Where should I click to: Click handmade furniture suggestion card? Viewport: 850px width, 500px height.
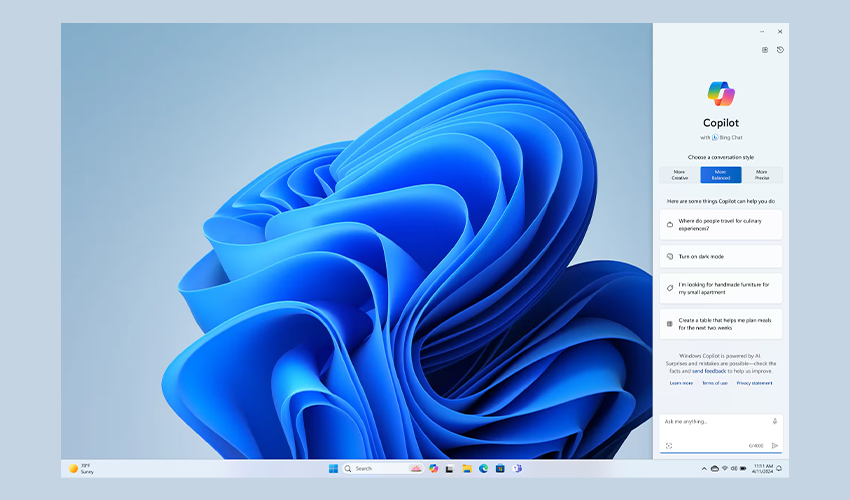pos(721,288)
